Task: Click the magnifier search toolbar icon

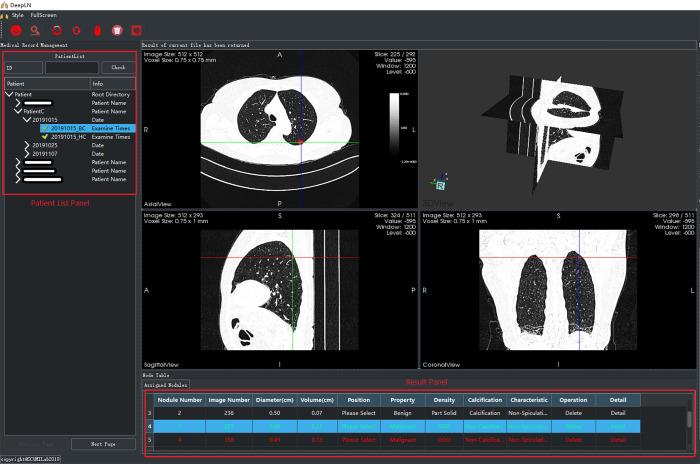Action: (x=35, y=32)
